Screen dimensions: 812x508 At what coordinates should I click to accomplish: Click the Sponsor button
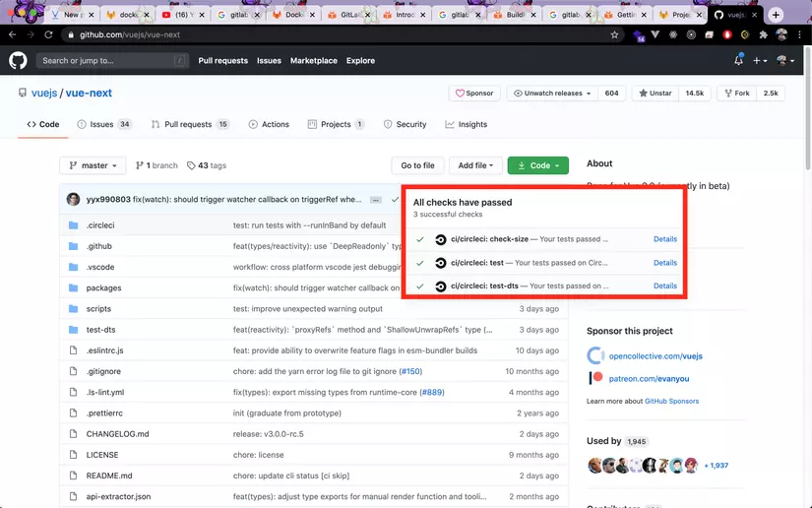pyautogui.click(x=474, y=94)
